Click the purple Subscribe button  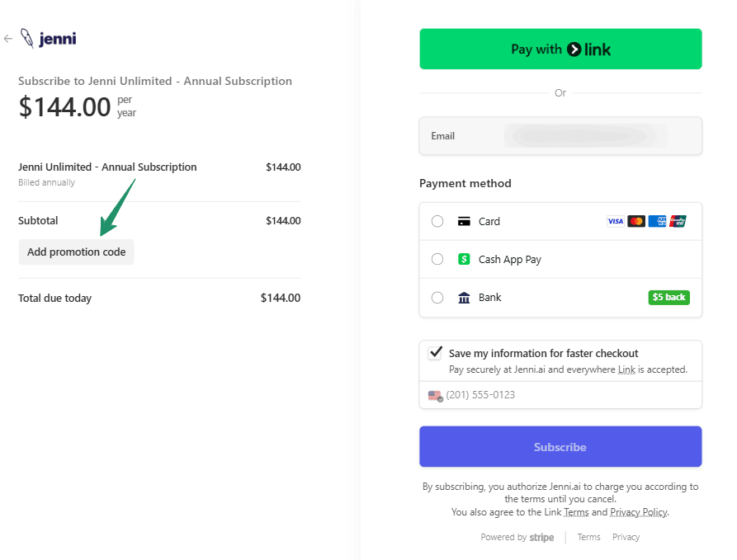coord(560,447)
